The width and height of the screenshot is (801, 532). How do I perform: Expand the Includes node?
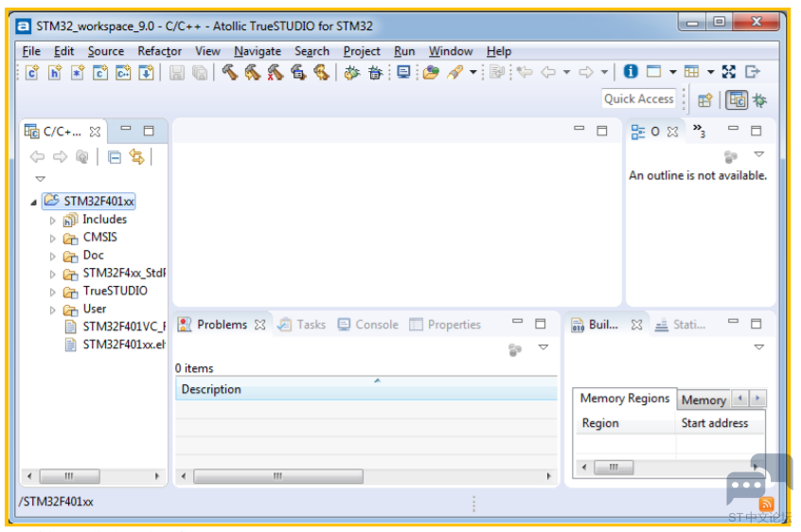click(x=53, y=221)
